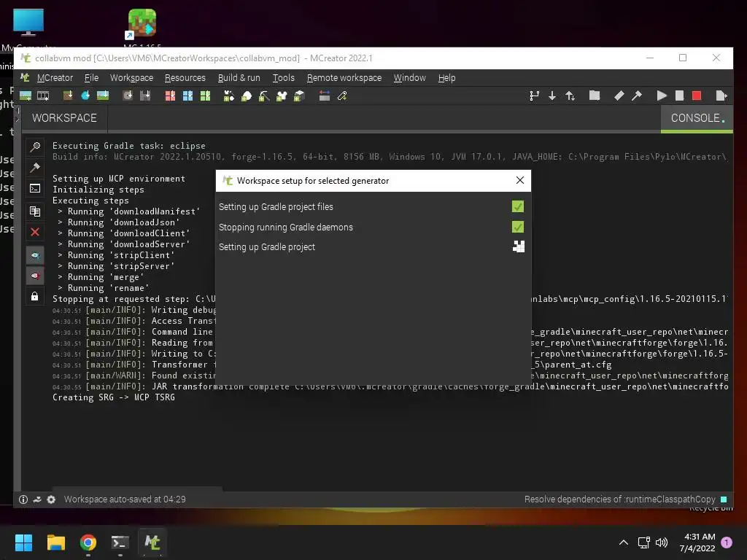Click the 'Executing Gradle task: eclipse' console line
Viewport: 747px width, 560px height.
click(x=128, y=146)
